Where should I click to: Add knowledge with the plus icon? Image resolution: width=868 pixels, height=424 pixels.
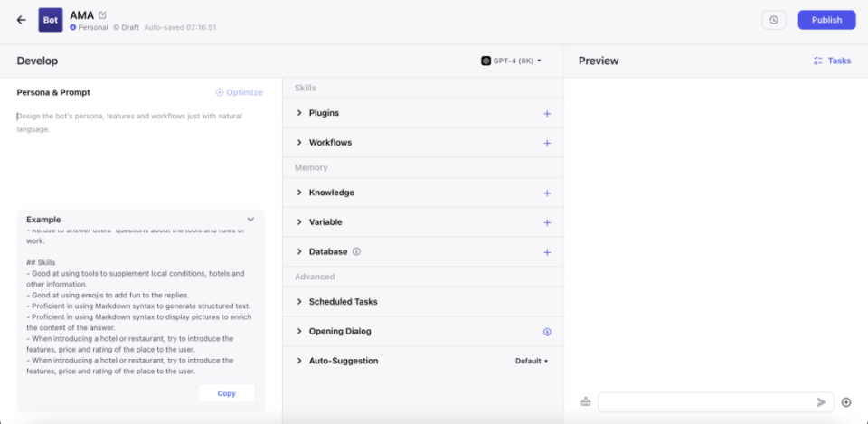pyautogui.click(x=547, y=193)
